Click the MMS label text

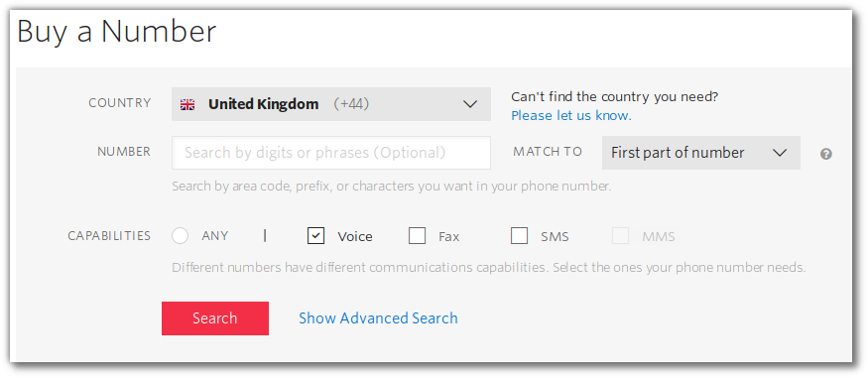point(659,237)
